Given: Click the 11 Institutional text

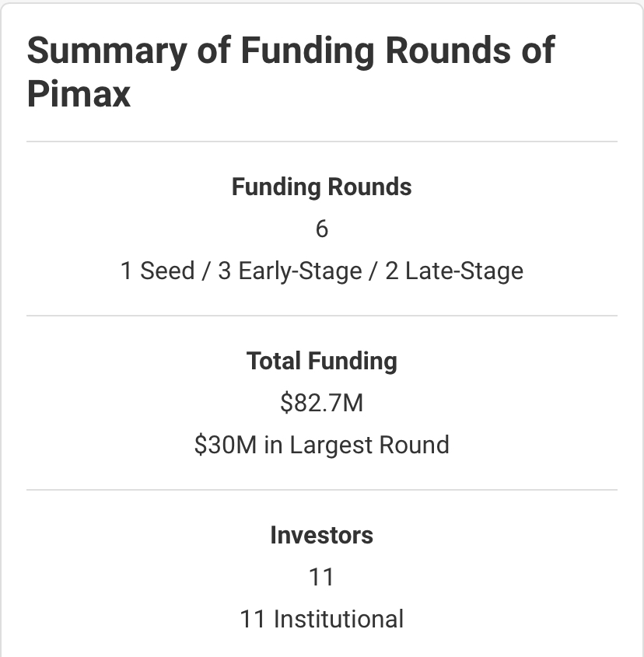Looking at the screenshot, I should [321, 619].
